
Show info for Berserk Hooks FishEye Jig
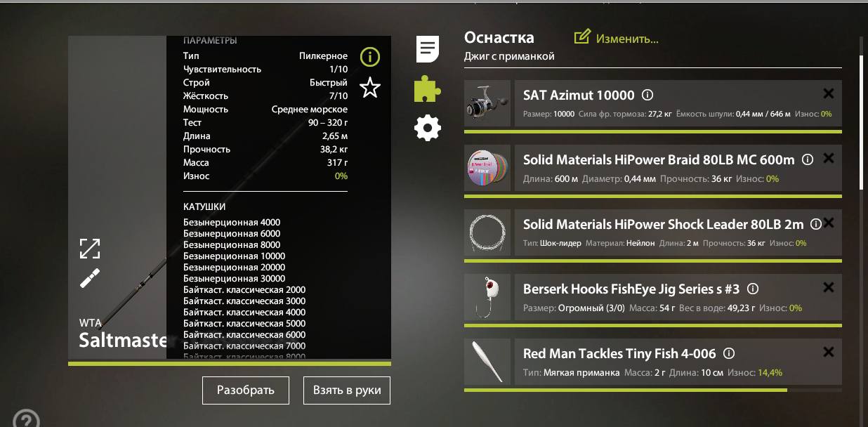pos(753,289)
